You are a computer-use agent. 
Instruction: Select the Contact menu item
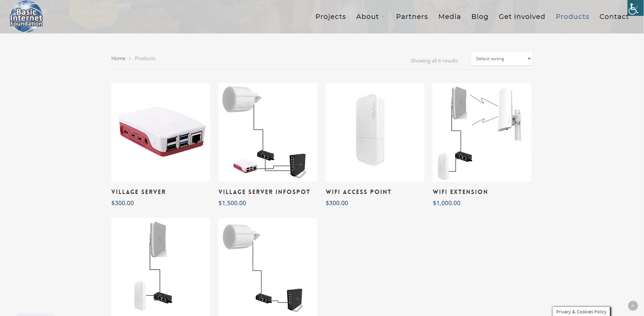(614, 17)
